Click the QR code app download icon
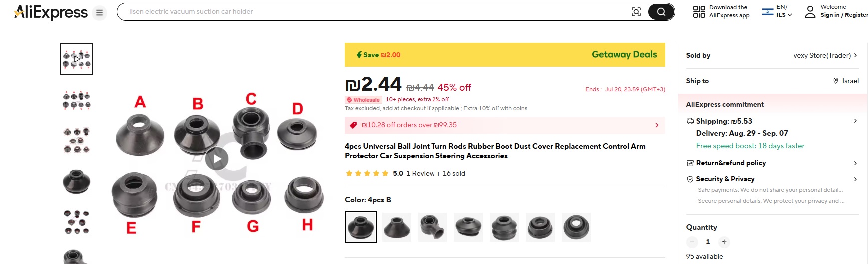The image size is (868, 264). 699,12
